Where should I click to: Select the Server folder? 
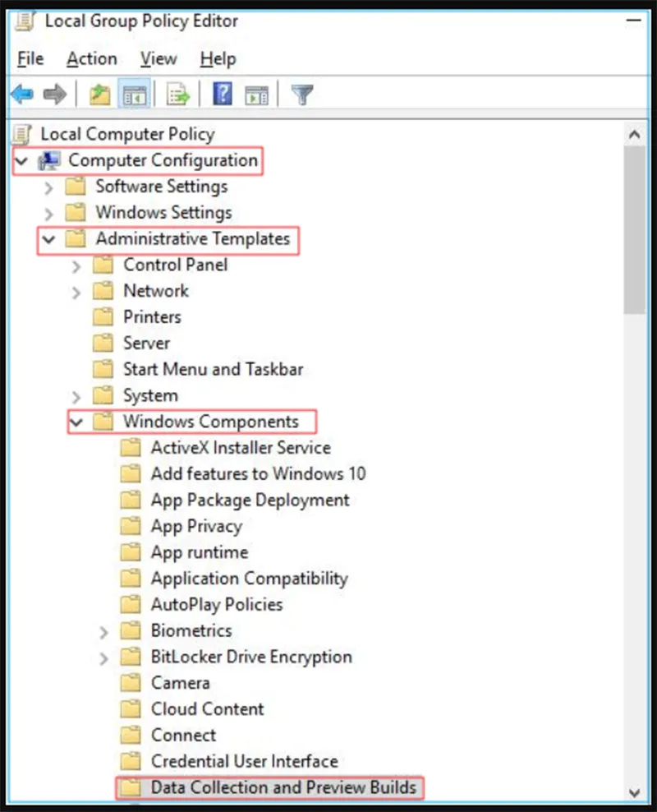point(146,343)
